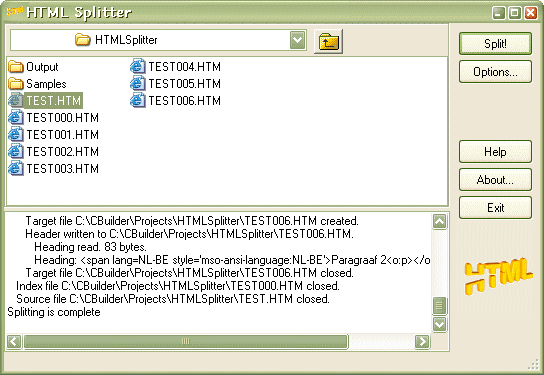Maximize the HTML Splitter window
The height and width of the screenshot is (375, 544).
(515, 13)
